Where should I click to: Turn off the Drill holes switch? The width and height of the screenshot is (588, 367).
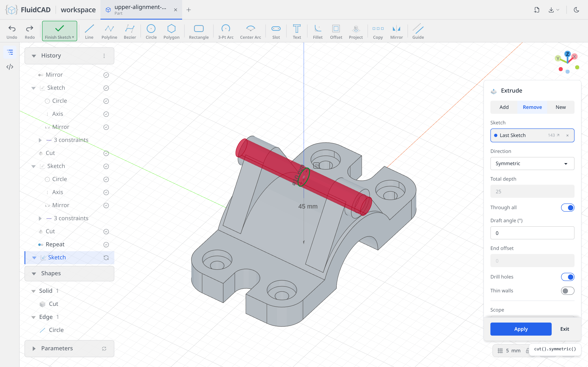click(x=568, y=277)
